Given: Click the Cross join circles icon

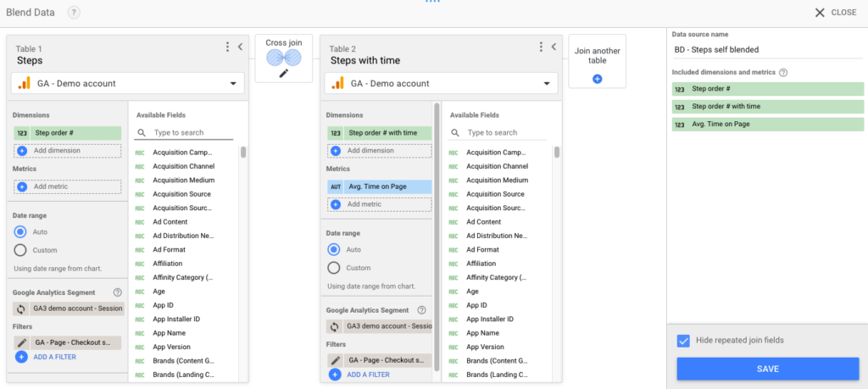Looking at the screenshot, I should click(284, 58).
